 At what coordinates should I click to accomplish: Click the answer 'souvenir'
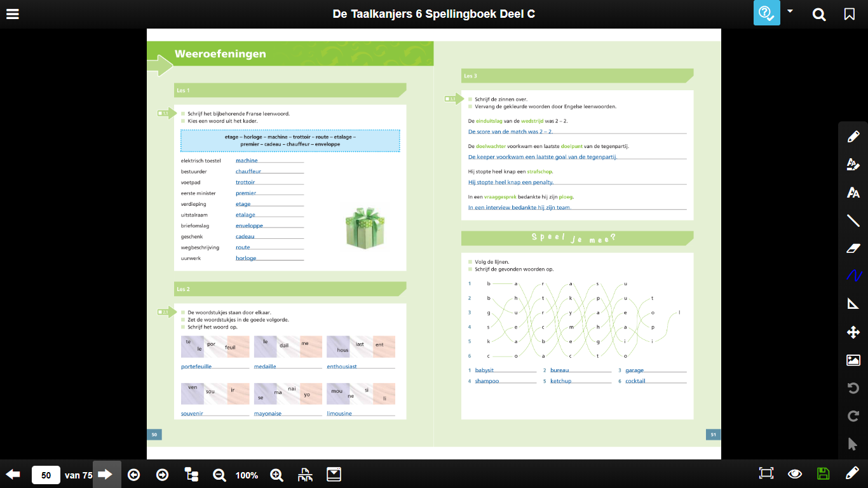tap(192, 414)
